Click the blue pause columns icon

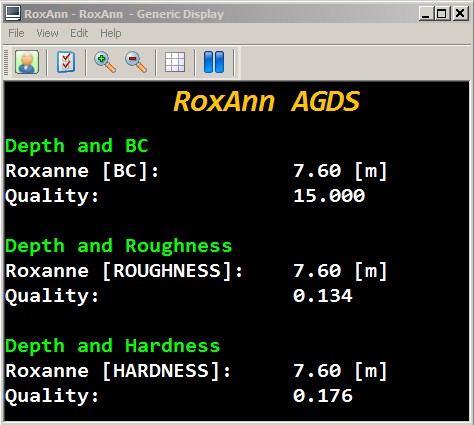[214, 62]
